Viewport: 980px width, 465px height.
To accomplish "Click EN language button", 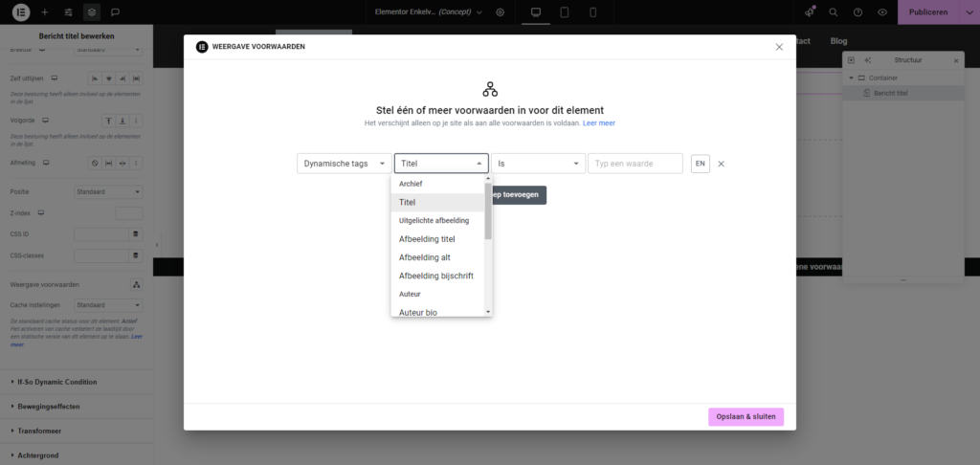I will click(x=700, y=164).
